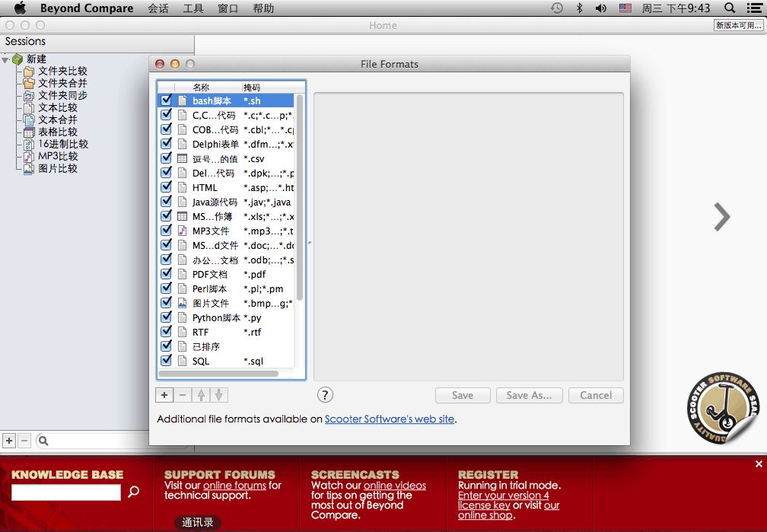Move format down with down arrow
Viewport: 767px width, 532px height.
(x=219, y=395)
